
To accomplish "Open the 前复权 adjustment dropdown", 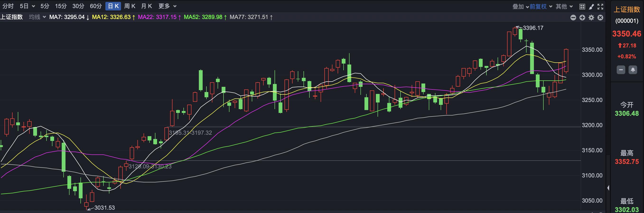I will point(541,6).
